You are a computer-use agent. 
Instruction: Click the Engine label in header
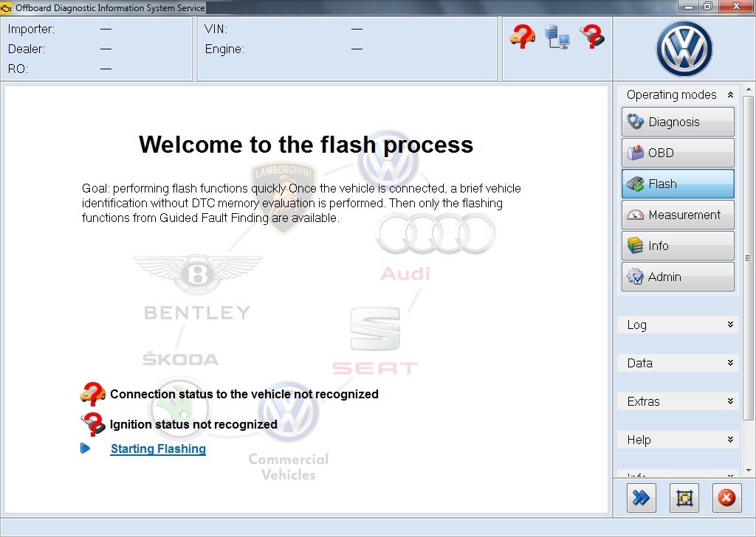224,49
